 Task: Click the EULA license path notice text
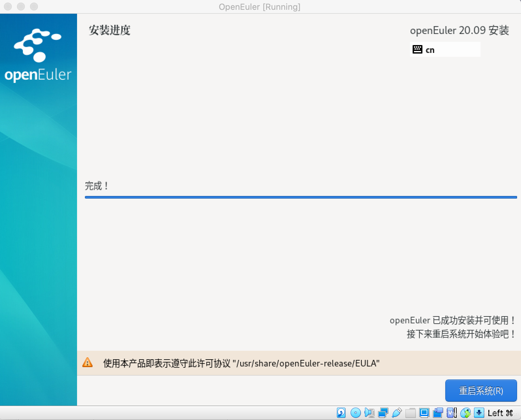click(241, 363)
